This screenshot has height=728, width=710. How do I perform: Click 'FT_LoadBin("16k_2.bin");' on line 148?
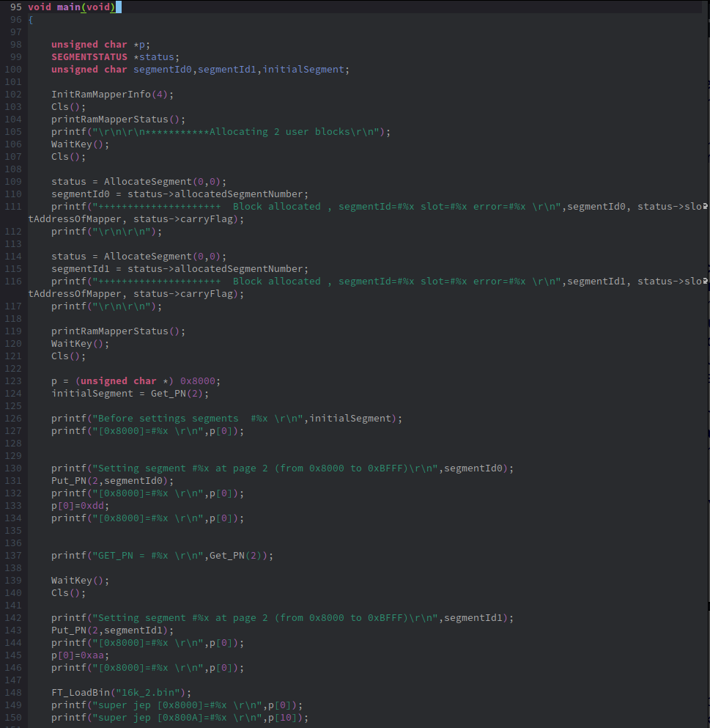click(x=121, y=693)
